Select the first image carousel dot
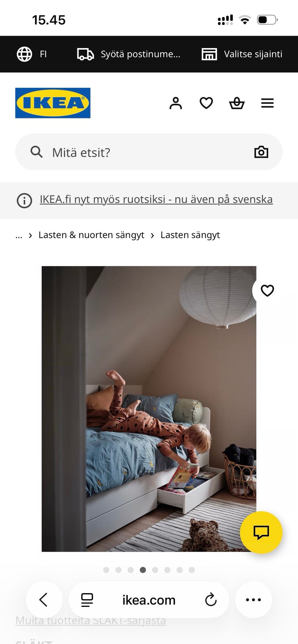This screenshot has width=298, height=644. pyautogui.click(x=106, y=570)
